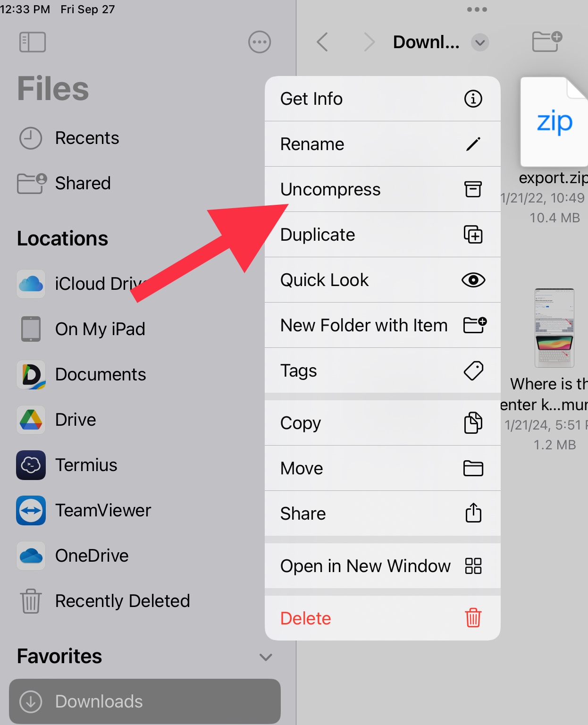
Task: Tap Share in the context menu
Action: coord(382,514)
